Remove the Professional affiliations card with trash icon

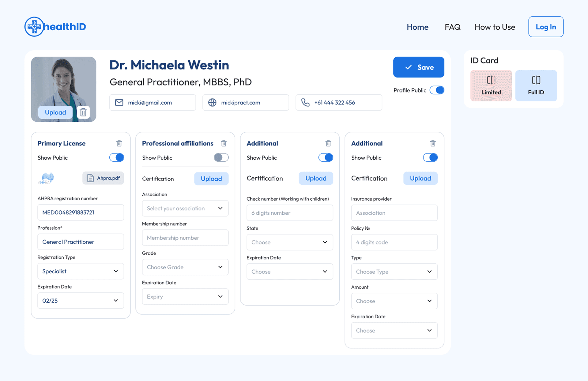coord(224,143)
